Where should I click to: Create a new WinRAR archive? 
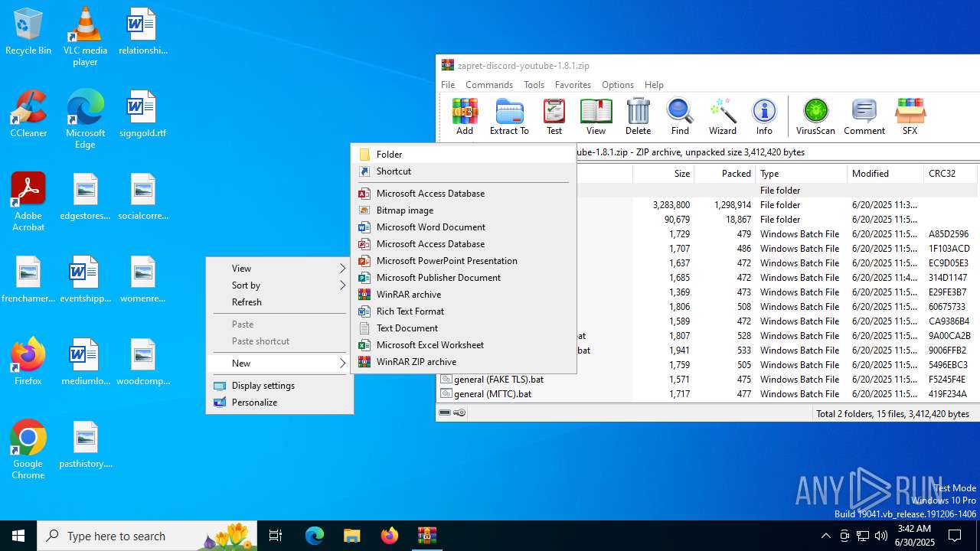pos(463,294)
